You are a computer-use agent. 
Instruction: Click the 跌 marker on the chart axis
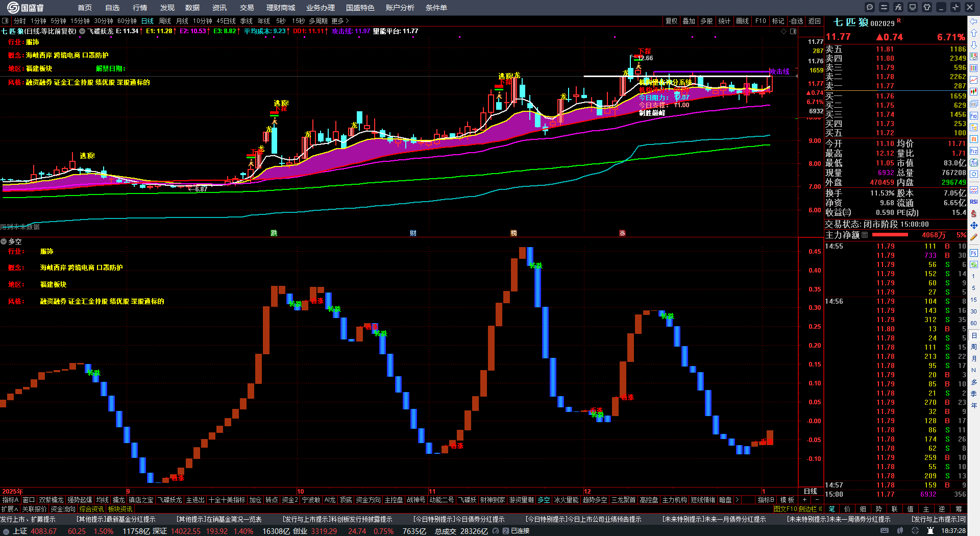[274, 233]
